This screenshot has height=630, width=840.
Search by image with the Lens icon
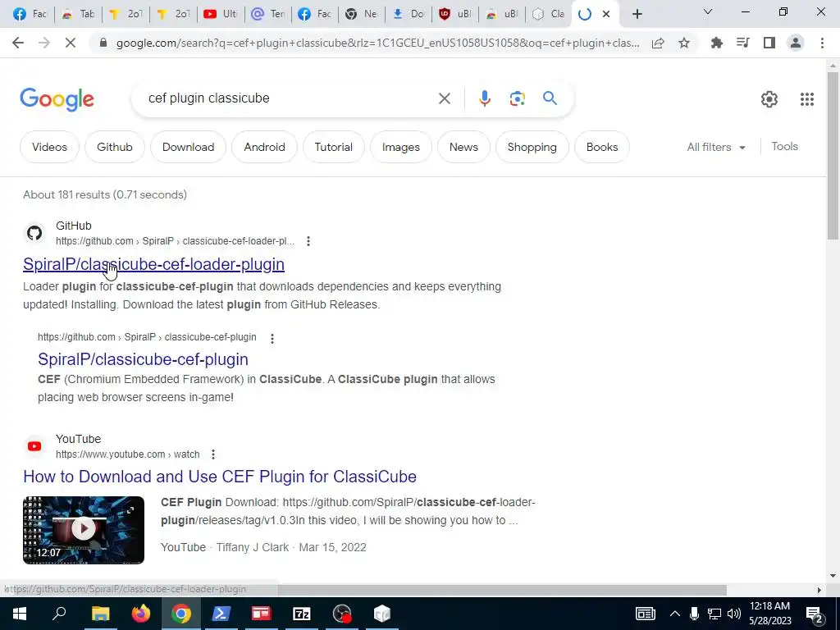(517, 98)
